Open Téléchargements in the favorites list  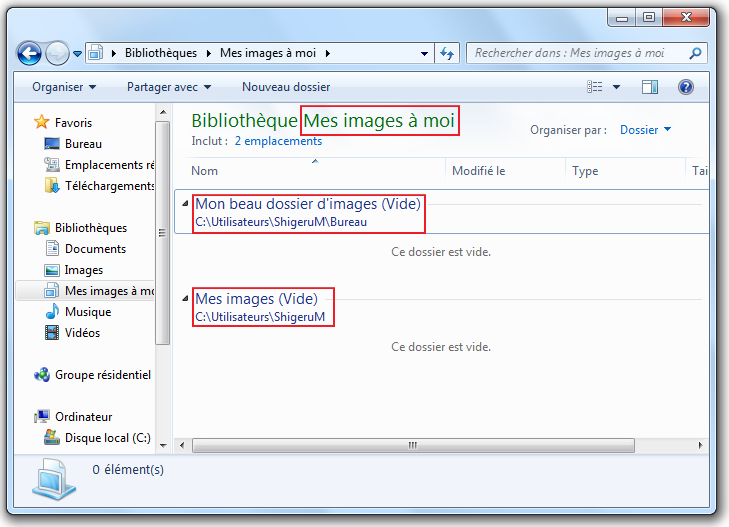[x=109, y=185]
